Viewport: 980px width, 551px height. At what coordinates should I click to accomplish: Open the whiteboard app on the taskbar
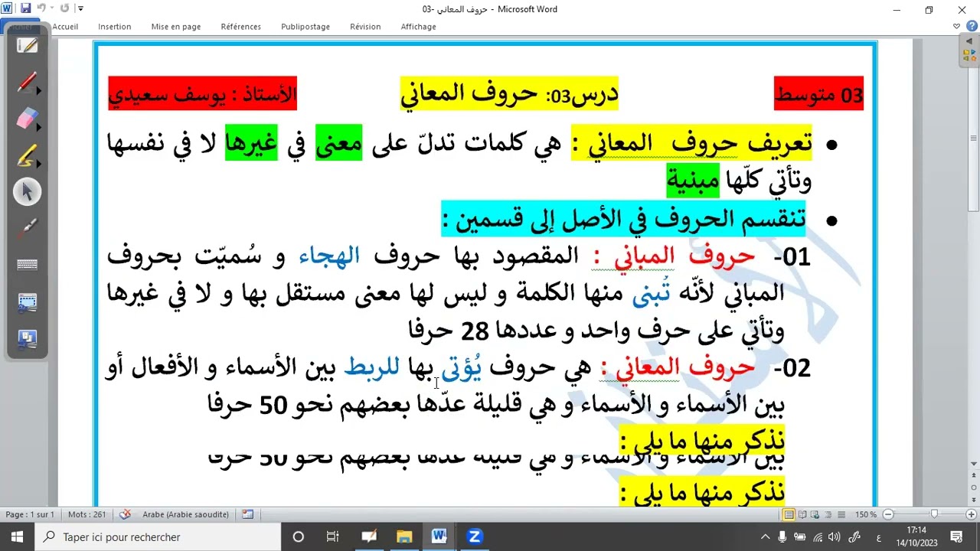[368, 537]
